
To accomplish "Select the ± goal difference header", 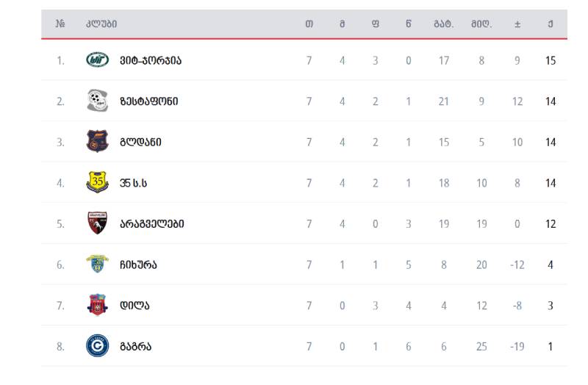I will [x=517, y=24].
